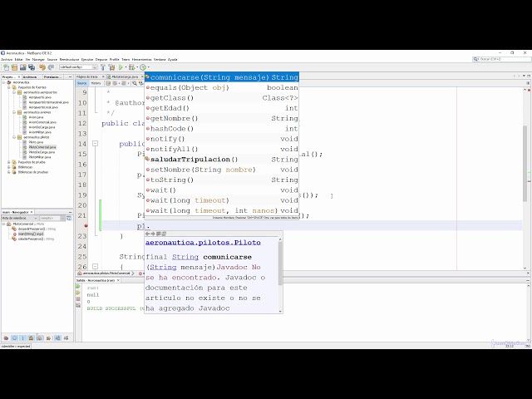The width and height of the screenshot is (532, 399).
Task: Click the Open Project toolbar icon
Action: (x=22, y=67)
